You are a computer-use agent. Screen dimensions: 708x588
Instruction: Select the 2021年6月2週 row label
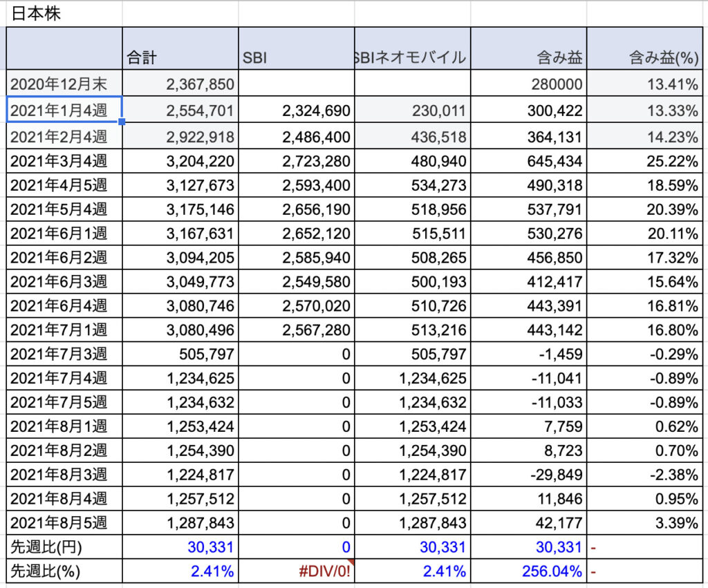[64, 257]
